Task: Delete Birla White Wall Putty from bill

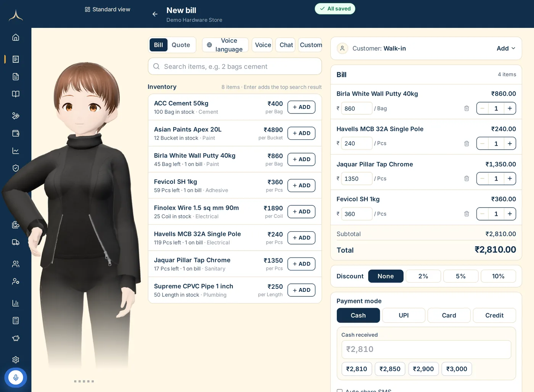Action: click(466, 109)
